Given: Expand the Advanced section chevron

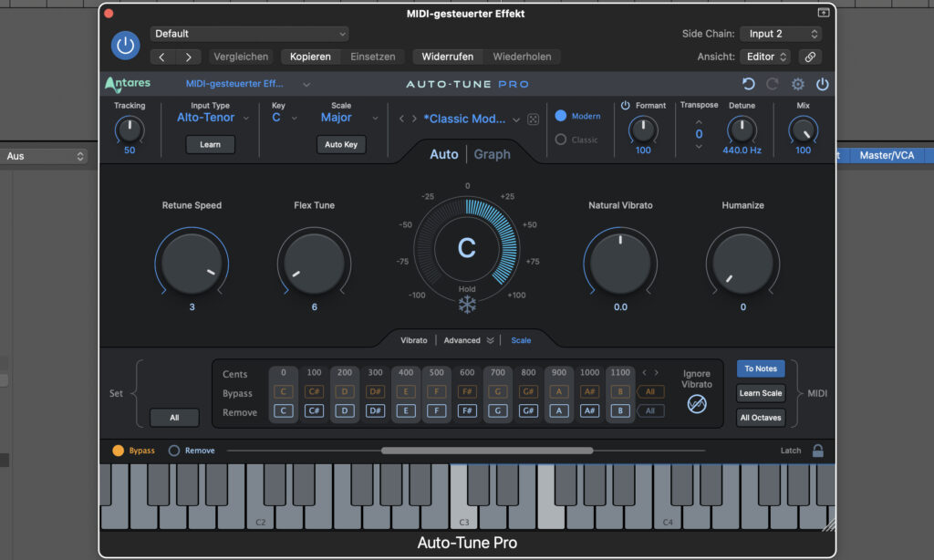Looking at the screenshot, I should point(490,340).
